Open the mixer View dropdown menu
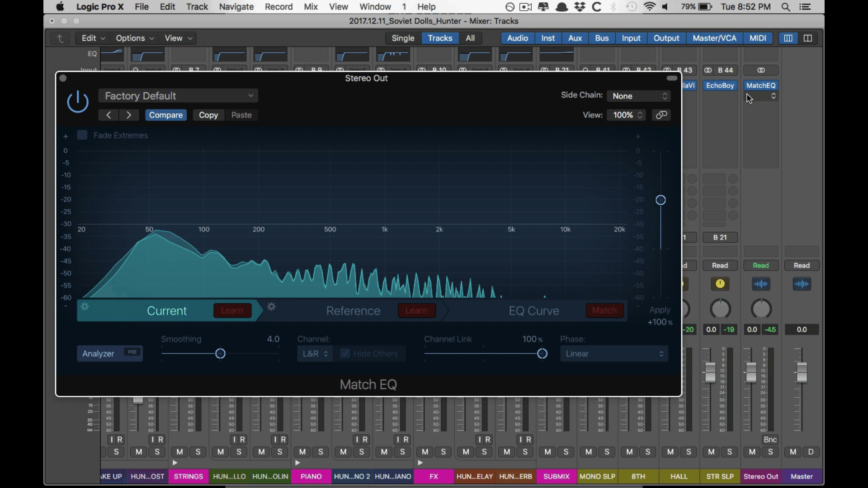Image resolution: width=868 pixels, height=488 pixels. (179, 38)
